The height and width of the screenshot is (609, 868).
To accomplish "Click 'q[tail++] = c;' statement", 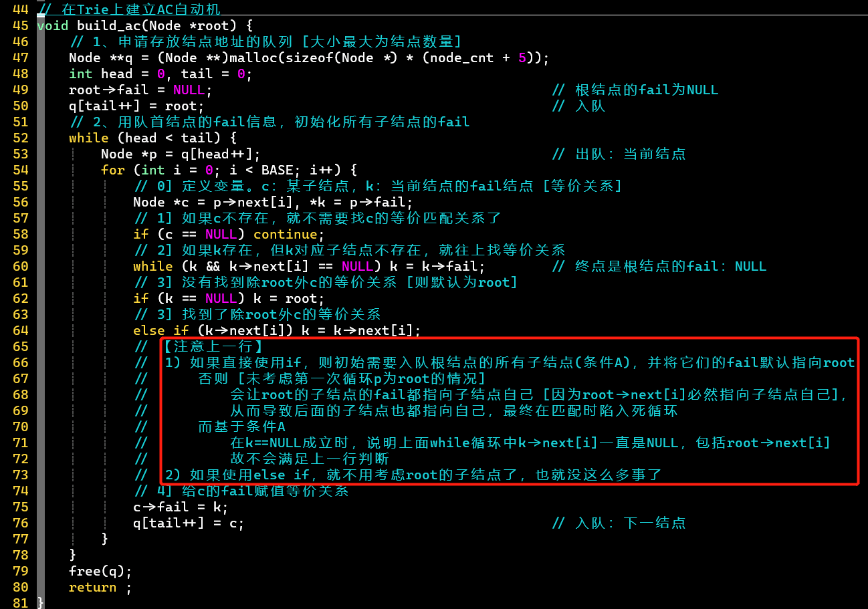I will point(189,523).
